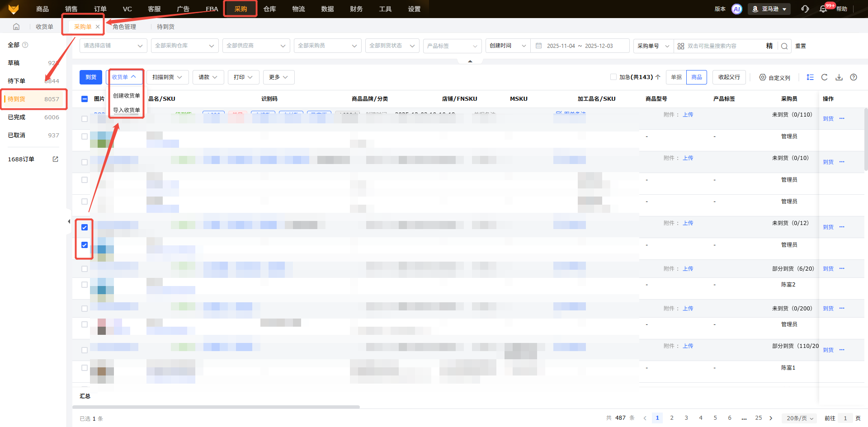Click the calendar icon in date range
868x427 pixels.
coord(538,46)
